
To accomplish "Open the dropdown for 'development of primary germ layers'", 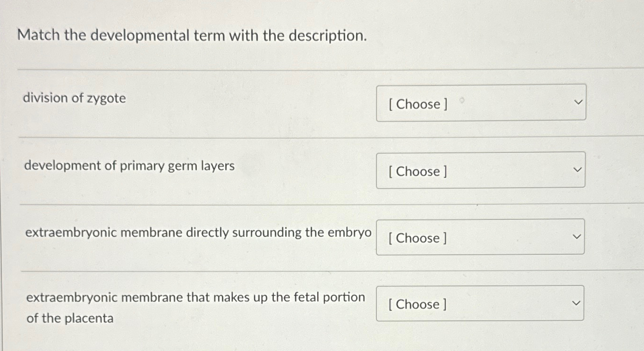I will [x=480, y=170].
